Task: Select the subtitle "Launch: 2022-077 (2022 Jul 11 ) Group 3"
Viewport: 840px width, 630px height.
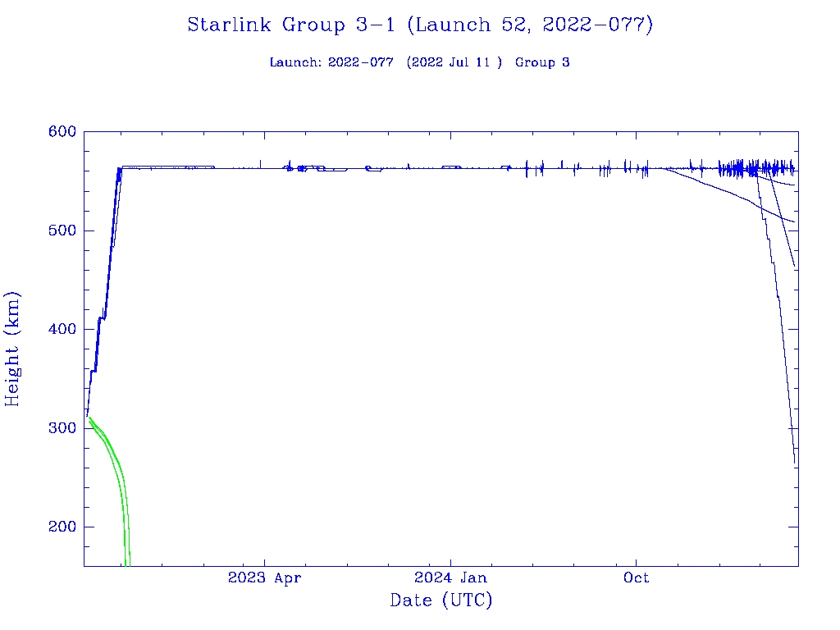Action: [x=419, y=62]
